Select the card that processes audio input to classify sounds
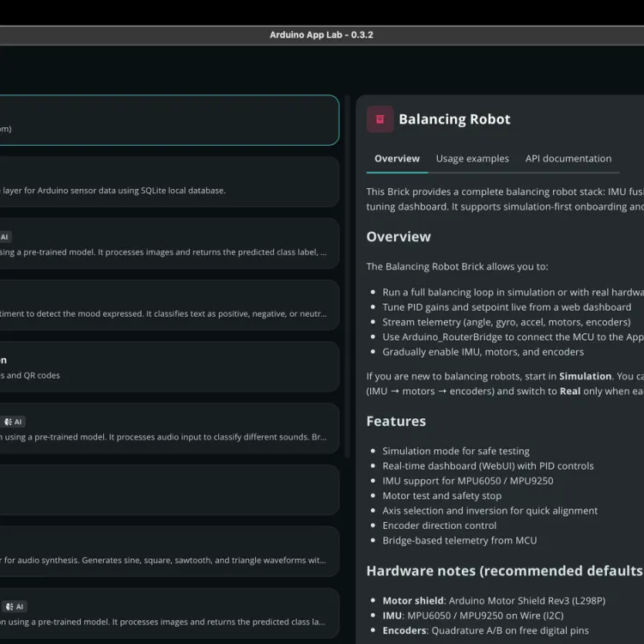The image size is (644, 644). pyautogui.click(x=169, y=428)
